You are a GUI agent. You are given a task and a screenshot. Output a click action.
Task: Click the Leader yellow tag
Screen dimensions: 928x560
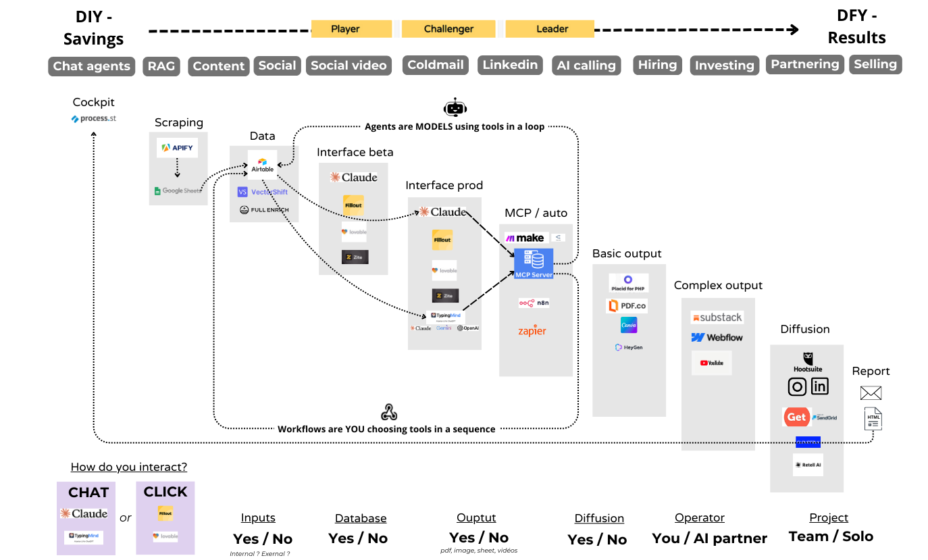550,29
